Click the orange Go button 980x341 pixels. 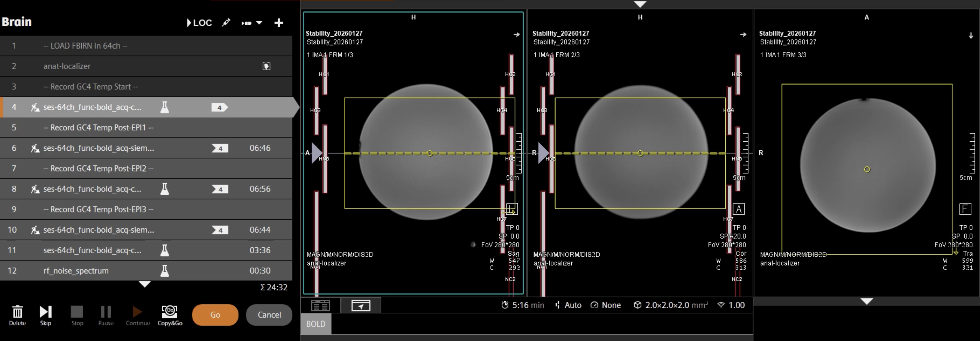click(x=215, y=315)
